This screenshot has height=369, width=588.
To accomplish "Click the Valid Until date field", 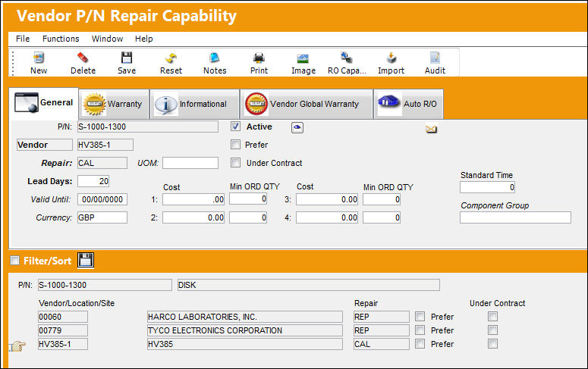I will tap(102, 199).
